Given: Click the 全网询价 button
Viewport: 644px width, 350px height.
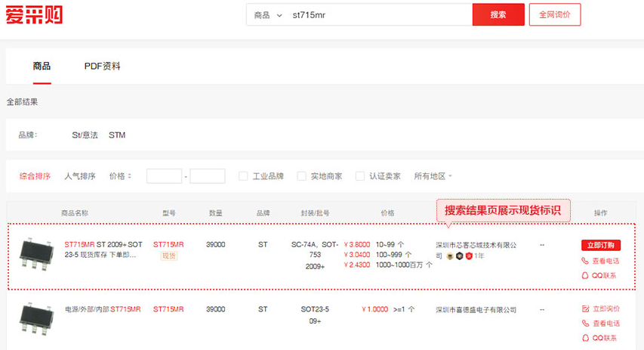Looking at the screenshot, I should (554, 15).
